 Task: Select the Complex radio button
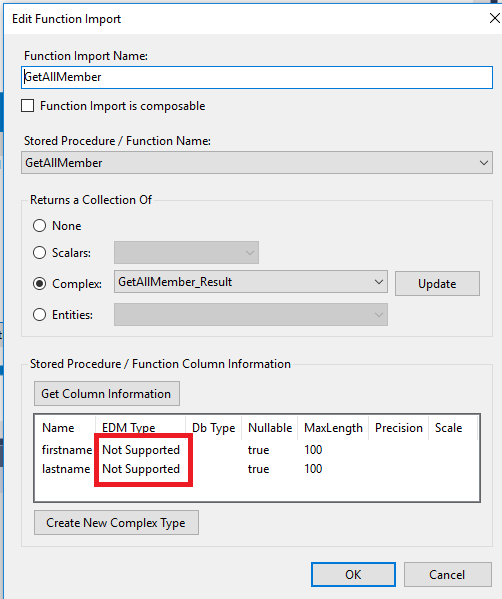[x=39, y=283]
